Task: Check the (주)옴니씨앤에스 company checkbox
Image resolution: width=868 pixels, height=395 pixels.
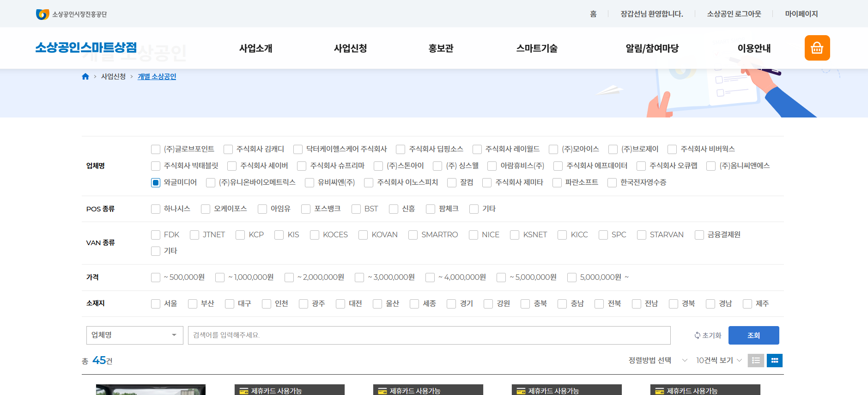Action: [x=711, y=166]
